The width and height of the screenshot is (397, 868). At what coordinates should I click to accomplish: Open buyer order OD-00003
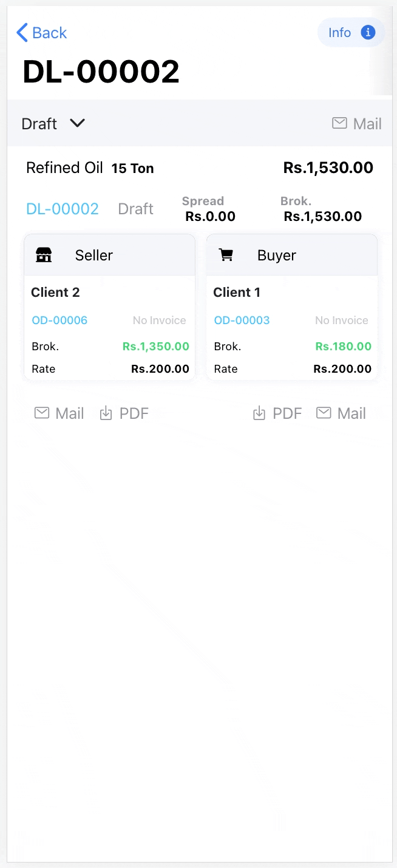[x=241, y=320]
